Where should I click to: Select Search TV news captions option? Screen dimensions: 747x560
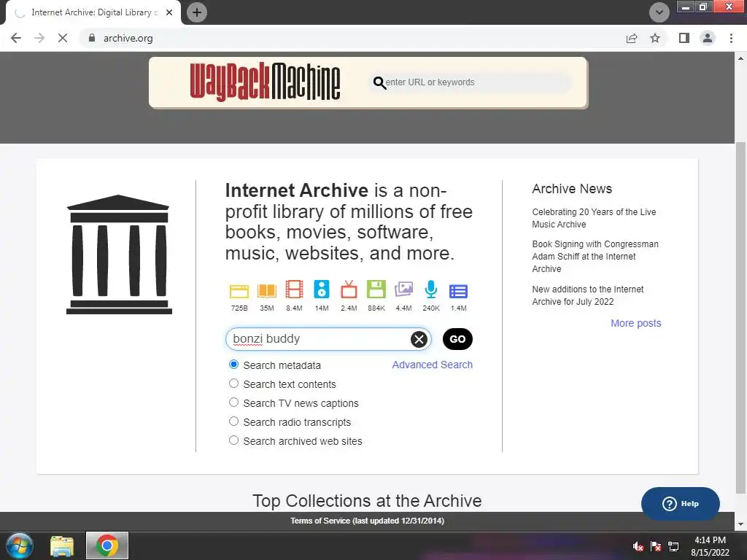pyautogui.click(x=233, y=402)
